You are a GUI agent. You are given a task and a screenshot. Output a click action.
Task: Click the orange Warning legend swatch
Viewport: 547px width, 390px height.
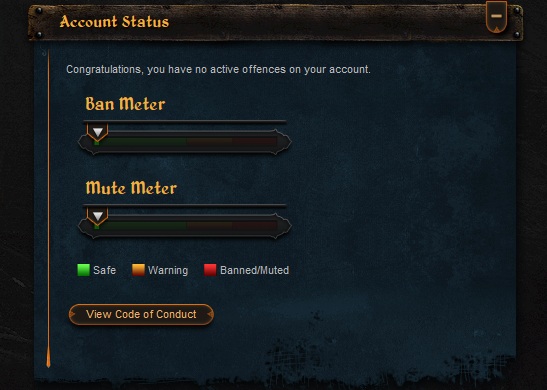point(138,270)
